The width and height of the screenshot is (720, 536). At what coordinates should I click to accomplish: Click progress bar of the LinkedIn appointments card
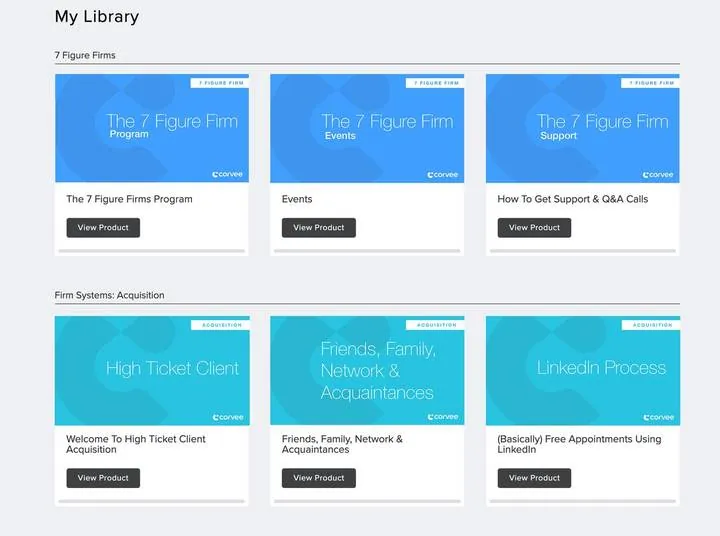pos(583,501)
